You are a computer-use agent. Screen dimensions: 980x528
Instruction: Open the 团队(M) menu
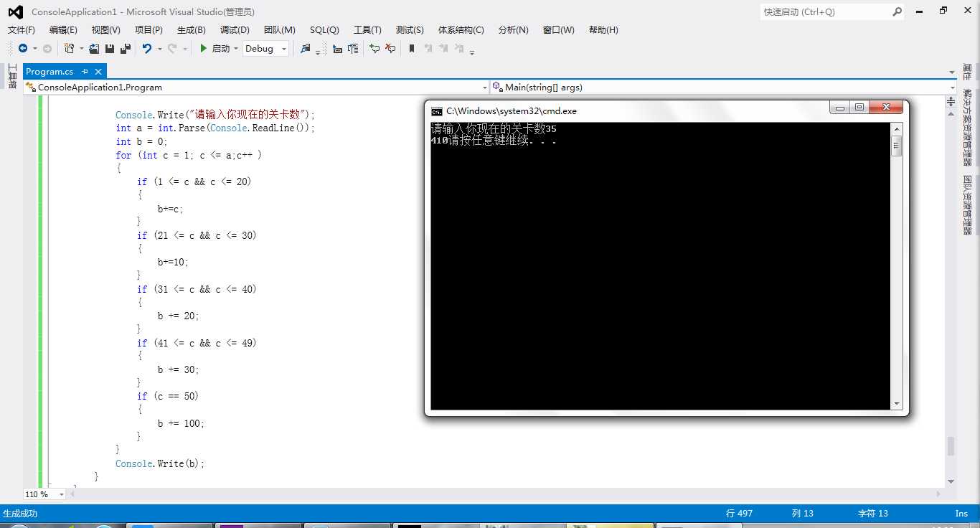(280, 30)
